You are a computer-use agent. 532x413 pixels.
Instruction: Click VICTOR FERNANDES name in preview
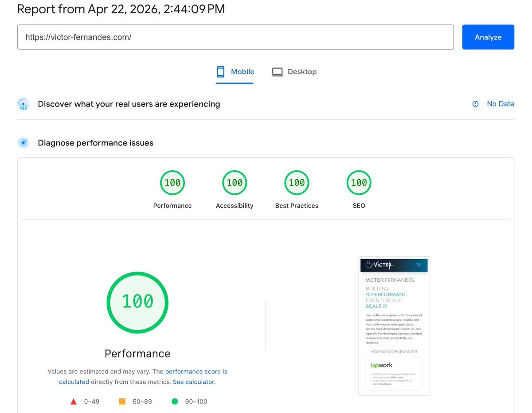tap(390, 280)
